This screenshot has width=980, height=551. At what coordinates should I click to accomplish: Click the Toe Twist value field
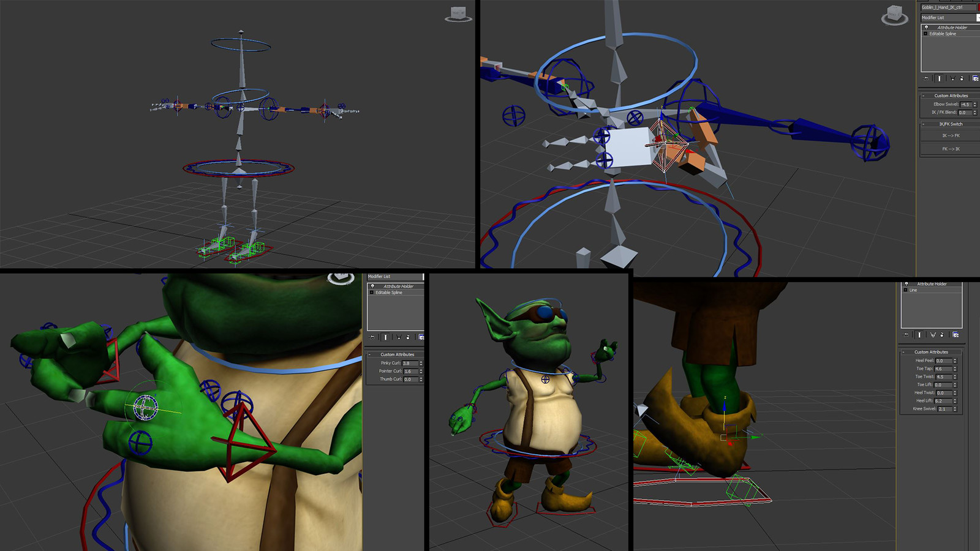point(944,377)
